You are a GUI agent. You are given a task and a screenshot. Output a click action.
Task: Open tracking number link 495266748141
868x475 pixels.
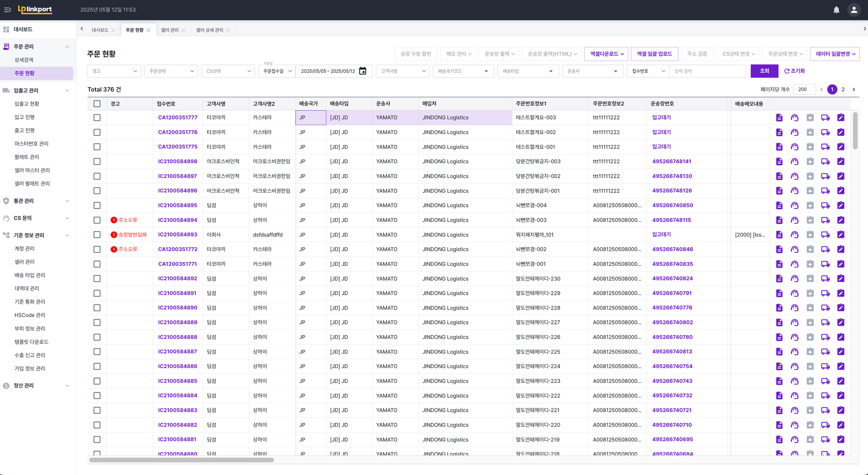click(672, 162)
